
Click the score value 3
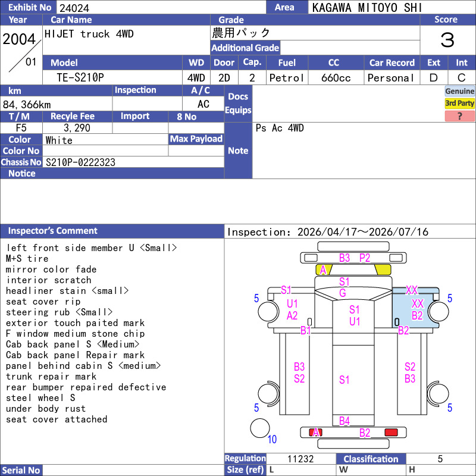pyautogui.click(x=447, y=40)
